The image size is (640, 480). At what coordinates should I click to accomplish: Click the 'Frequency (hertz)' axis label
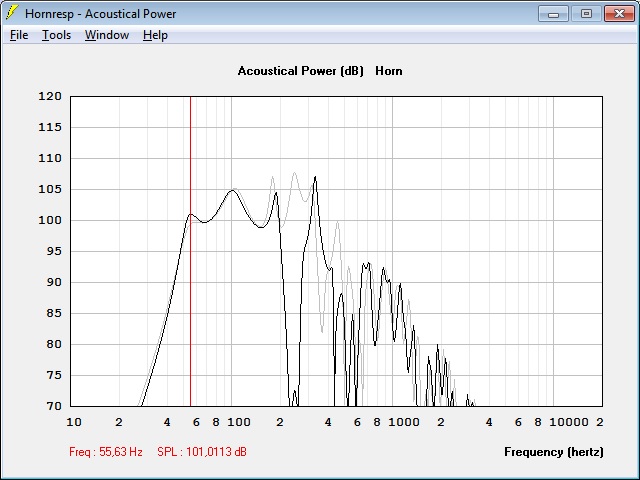pyautogui.click(x=554, y=452)
